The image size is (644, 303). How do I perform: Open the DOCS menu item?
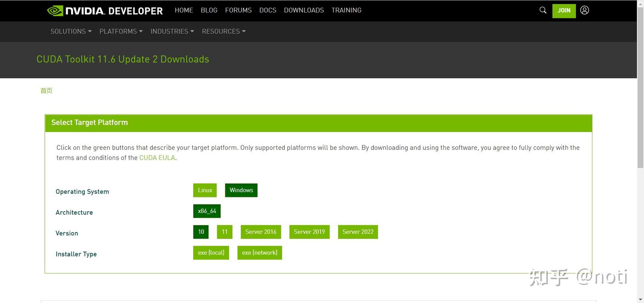click(268, 10)
